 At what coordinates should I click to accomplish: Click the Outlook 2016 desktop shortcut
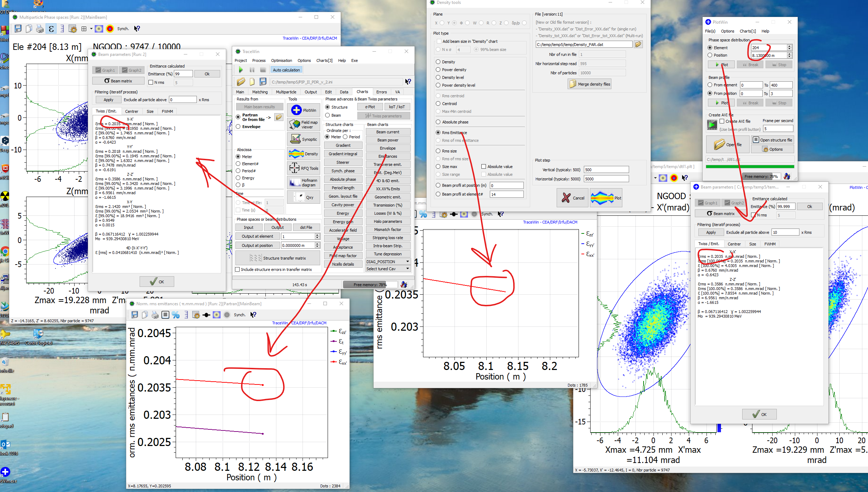click(x=8, y=447)
